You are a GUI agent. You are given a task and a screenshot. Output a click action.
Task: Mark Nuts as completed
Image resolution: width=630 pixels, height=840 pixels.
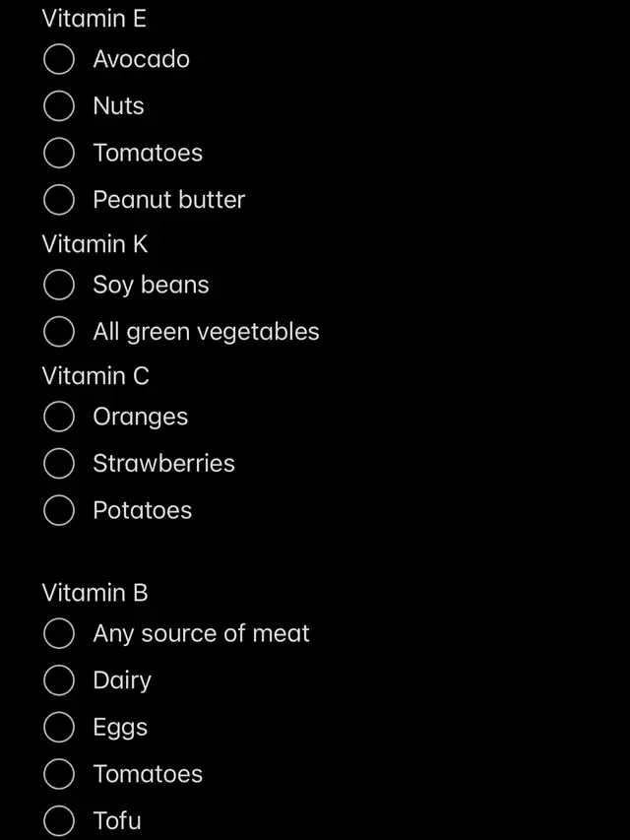coord(59,106)
